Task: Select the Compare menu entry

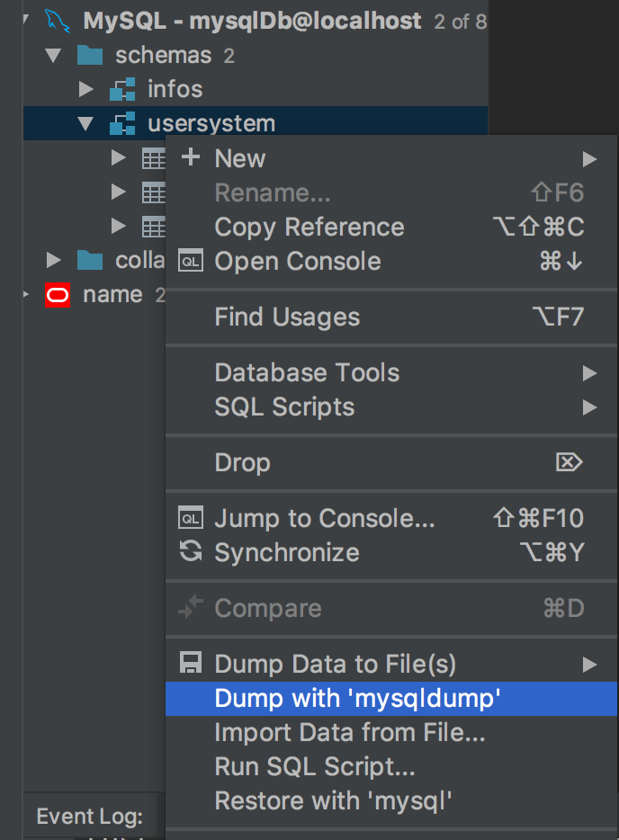Action: click(x=391, y=609)
